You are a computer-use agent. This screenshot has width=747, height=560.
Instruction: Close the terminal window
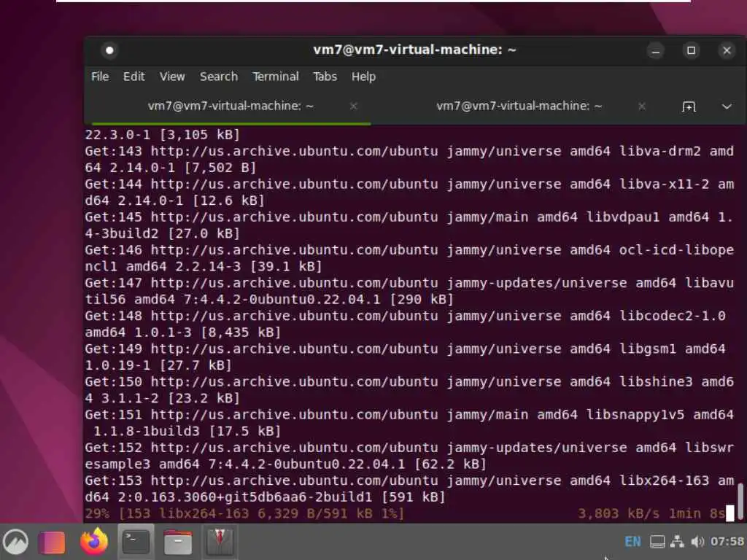tap(727, 50)
